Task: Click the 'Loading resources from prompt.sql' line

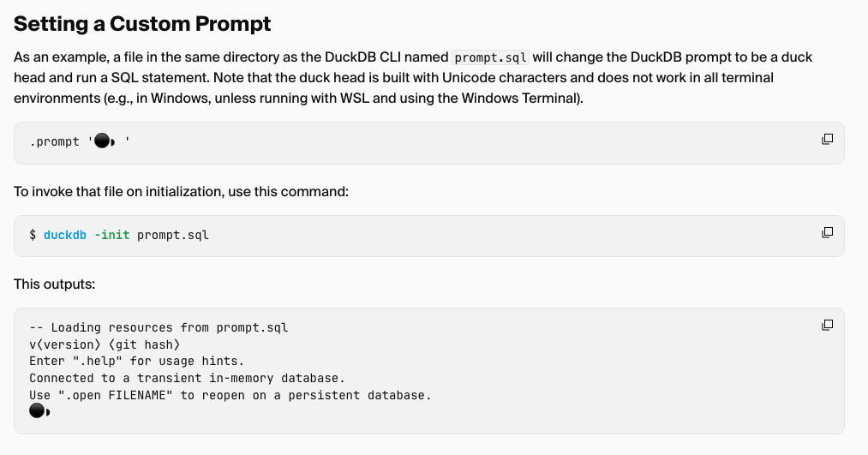Action: (159, 327)
